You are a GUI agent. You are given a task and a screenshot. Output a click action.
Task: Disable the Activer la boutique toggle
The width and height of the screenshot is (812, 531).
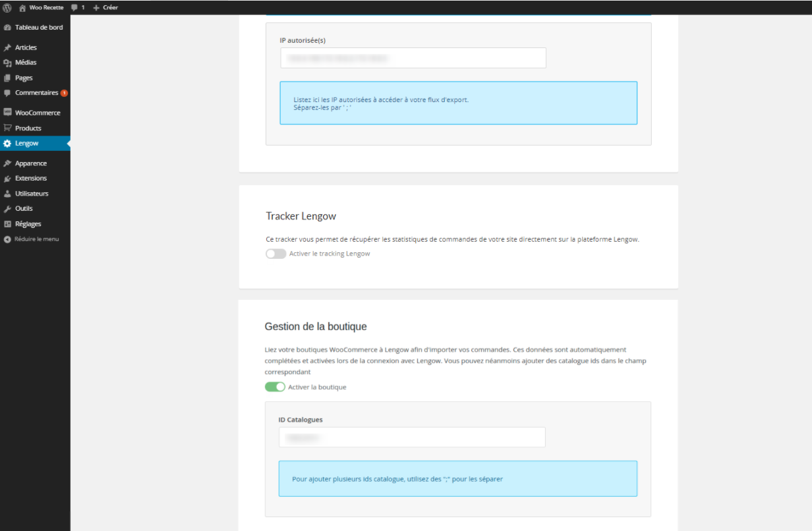click(275, 387)
